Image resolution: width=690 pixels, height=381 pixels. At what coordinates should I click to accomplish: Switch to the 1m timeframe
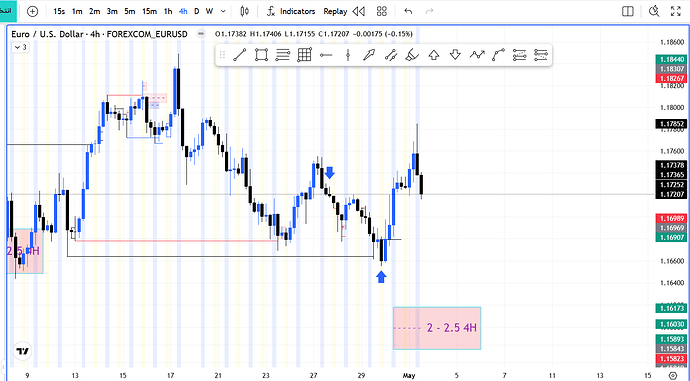point(77,11)
